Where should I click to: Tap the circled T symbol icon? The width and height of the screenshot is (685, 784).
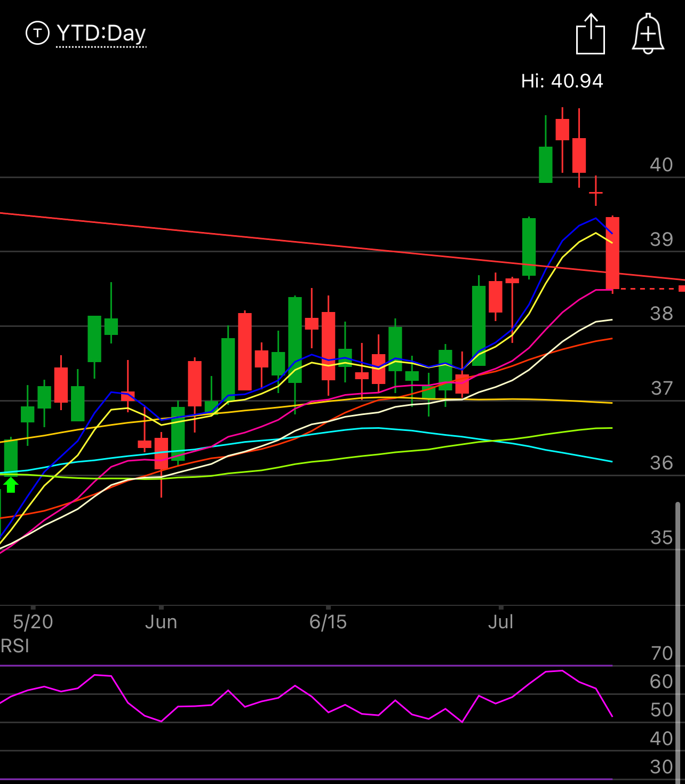click(x=37, y=33)
